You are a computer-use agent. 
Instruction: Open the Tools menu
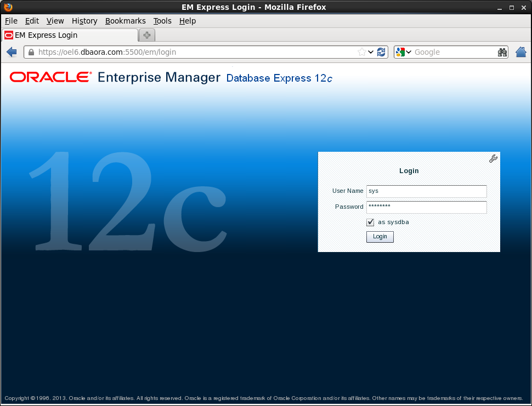tap(162, 21)
